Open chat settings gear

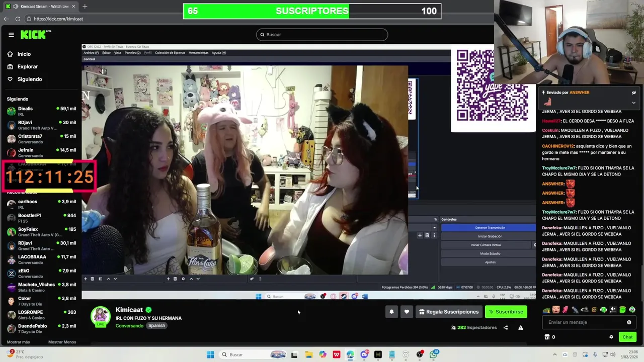pos(611,337)
